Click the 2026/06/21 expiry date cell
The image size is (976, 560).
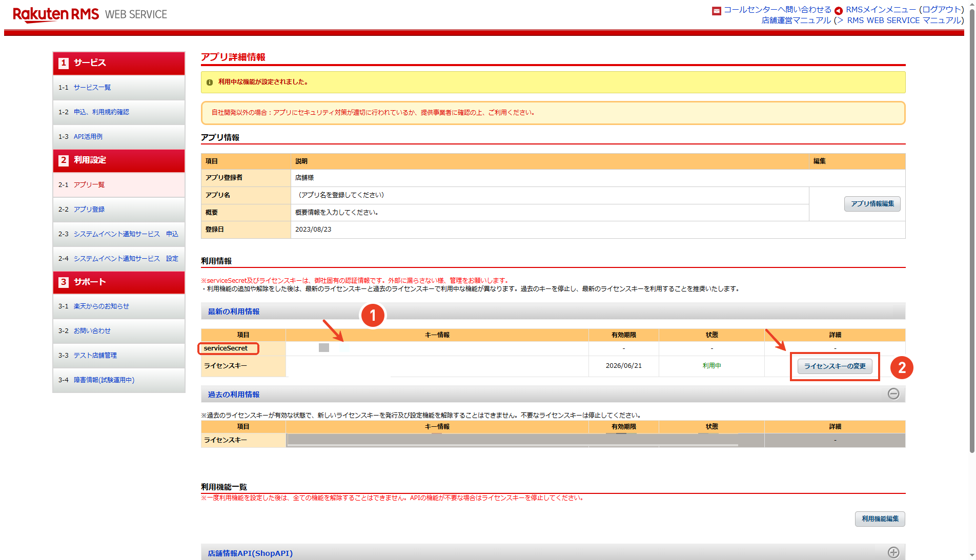[624, 366]
